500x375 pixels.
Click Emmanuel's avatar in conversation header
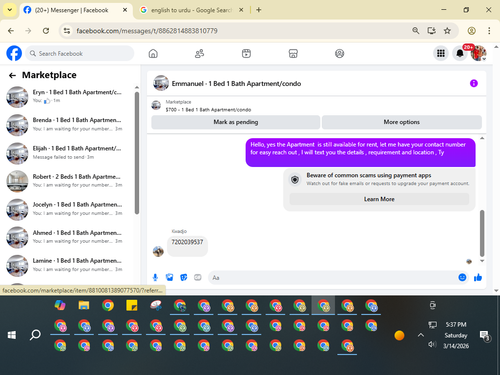[x=161, y=83]
